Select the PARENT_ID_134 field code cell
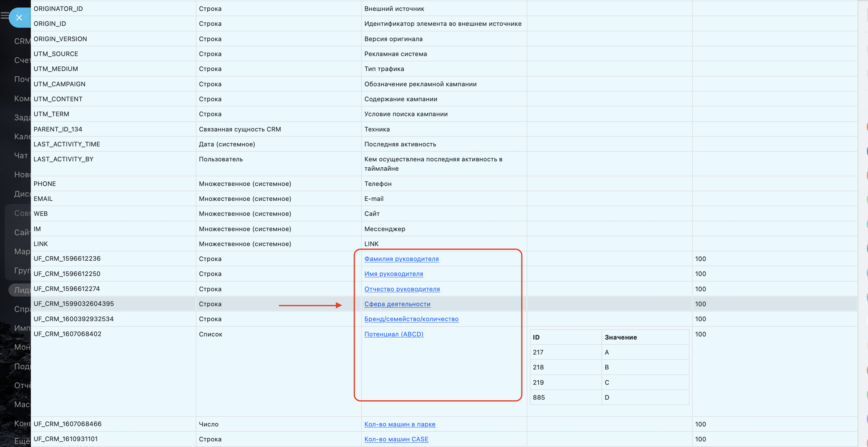This screenshot has height=447, width=868. click(x=58, y=129)
